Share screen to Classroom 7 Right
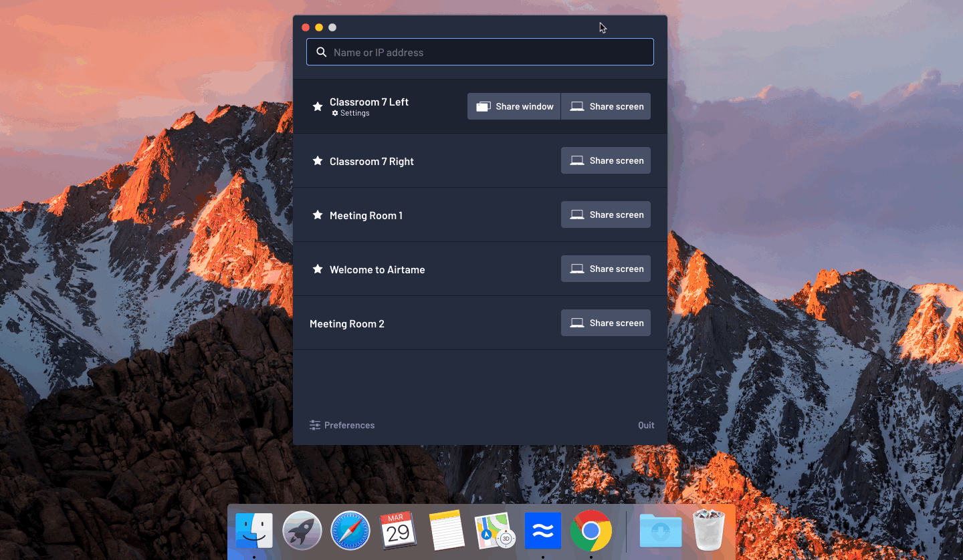 click(x=606, y=160)
